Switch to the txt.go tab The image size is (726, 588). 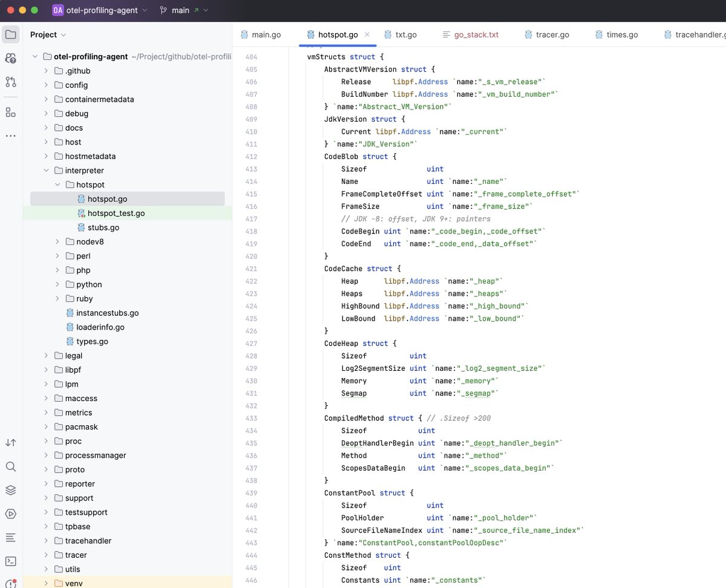point(400,34)
